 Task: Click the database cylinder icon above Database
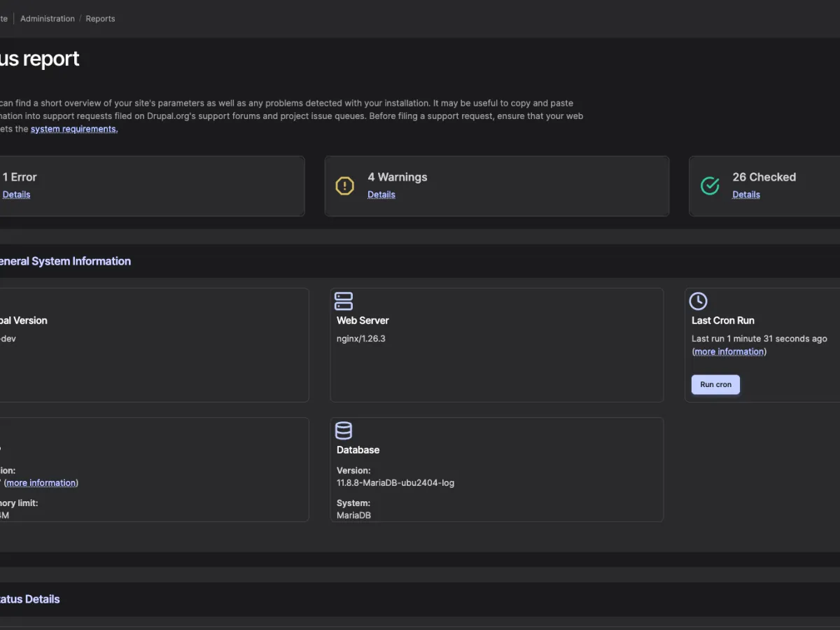point(344,430)
